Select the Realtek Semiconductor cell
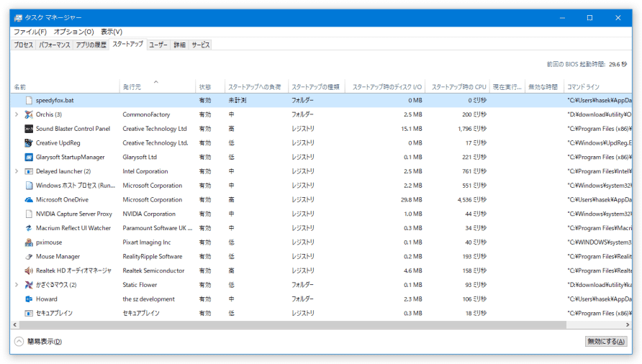 point(153,270)
